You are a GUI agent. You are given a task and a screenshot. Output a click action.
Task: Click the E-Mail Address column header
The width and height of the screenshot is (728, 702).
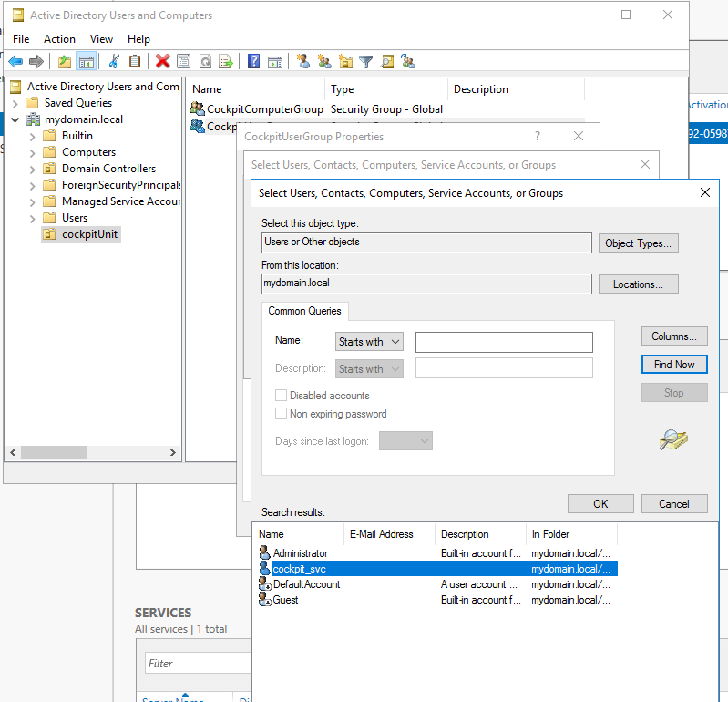(389, 534)
